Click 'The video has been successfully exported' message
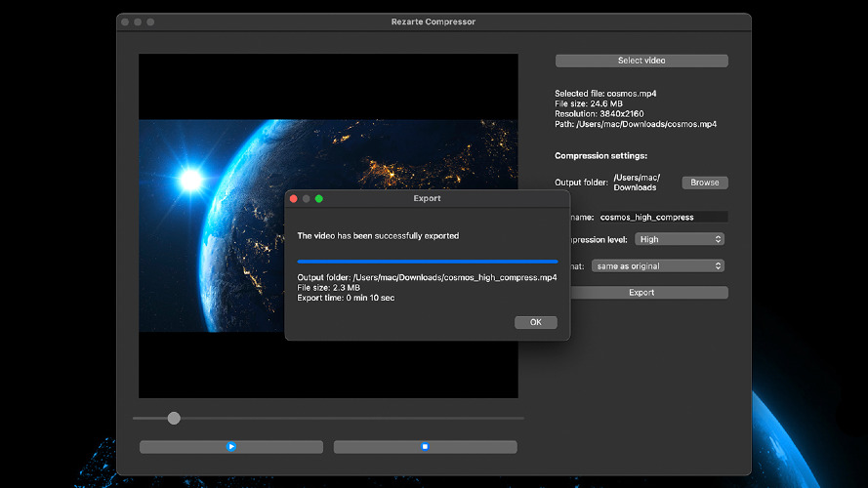 click(378, 235)
